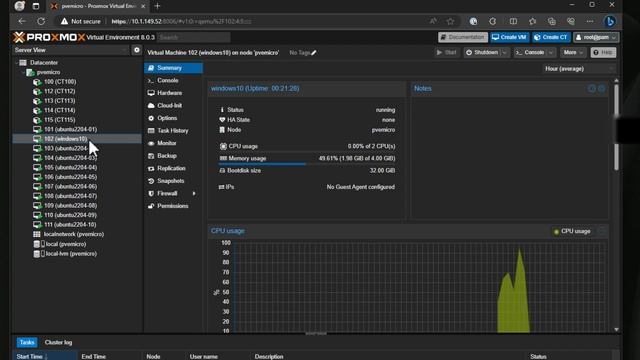
Task: Select VM 101 (ubuntu2204-01)
Action: (70, 129)
